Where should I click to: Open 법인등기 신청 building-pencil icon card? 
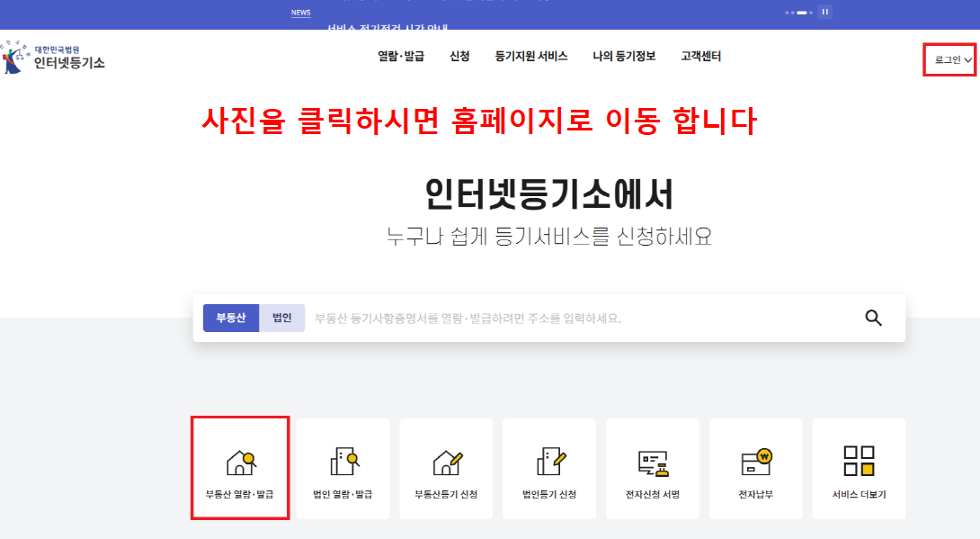(x=549, y=468)
